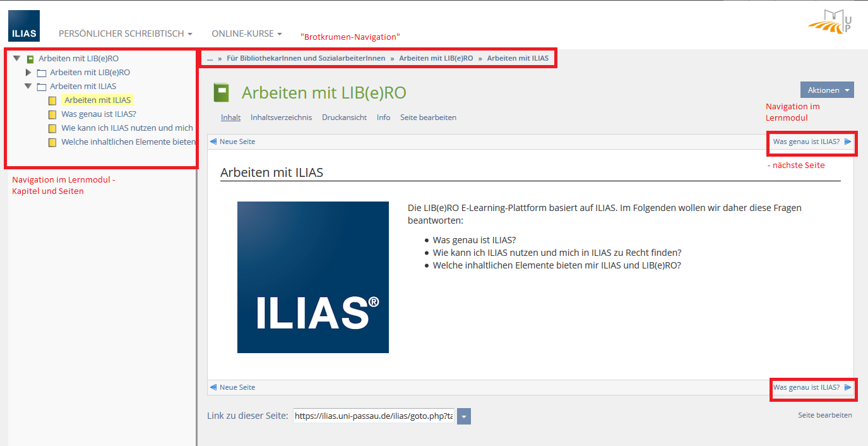Click the bottom right next-page arrow icon
The image size is (868, 446).
click(x=848, y=387)
